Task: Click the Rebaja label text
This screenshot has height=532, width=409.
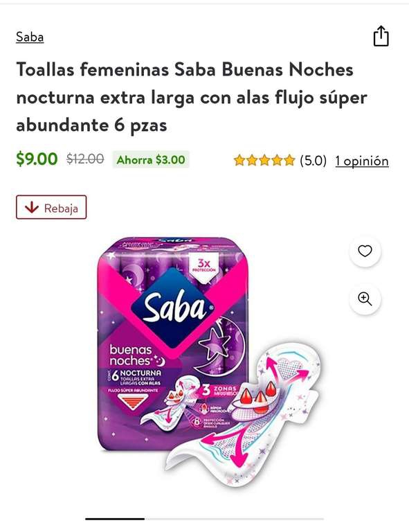Action: click(x=61, y=208)
